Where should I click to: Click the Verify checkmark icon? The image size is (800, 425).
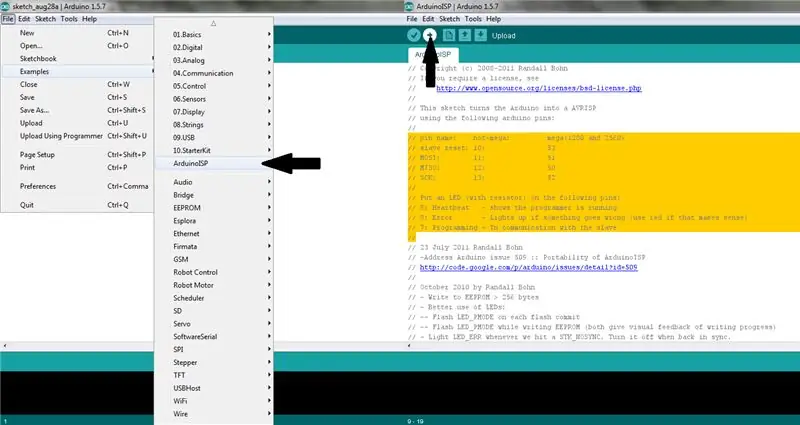pos(414,35)
